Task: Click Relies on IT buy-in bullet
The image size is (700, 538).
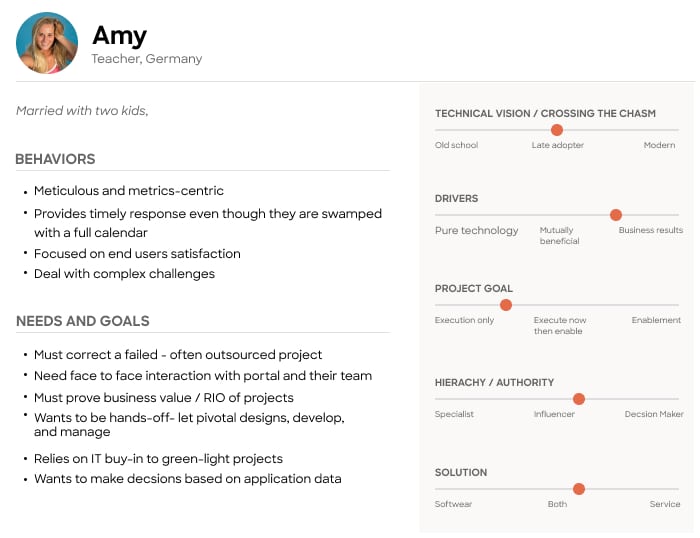Action: pyautogui.click(x=158, y=459)
